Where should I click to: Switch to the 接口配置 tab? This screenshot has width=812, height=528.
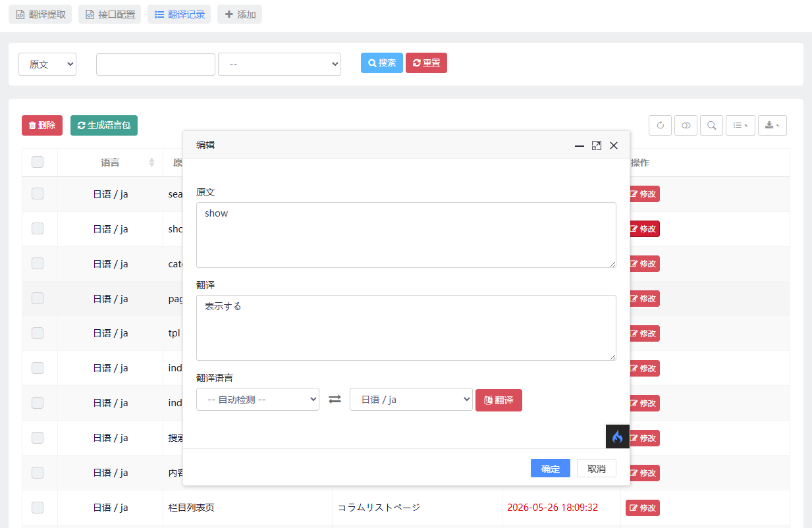(x=109, y=14)
